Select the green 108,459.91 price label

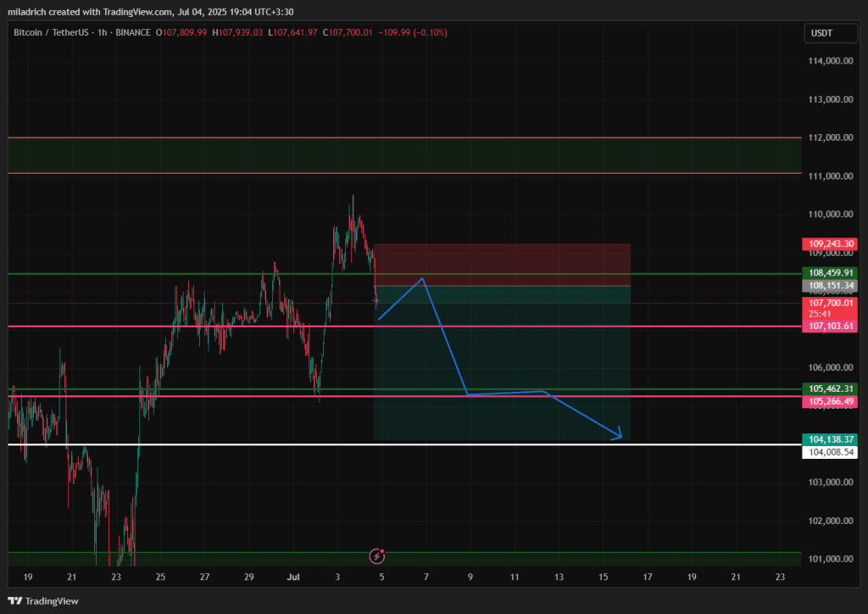click(x=829, y=273)
